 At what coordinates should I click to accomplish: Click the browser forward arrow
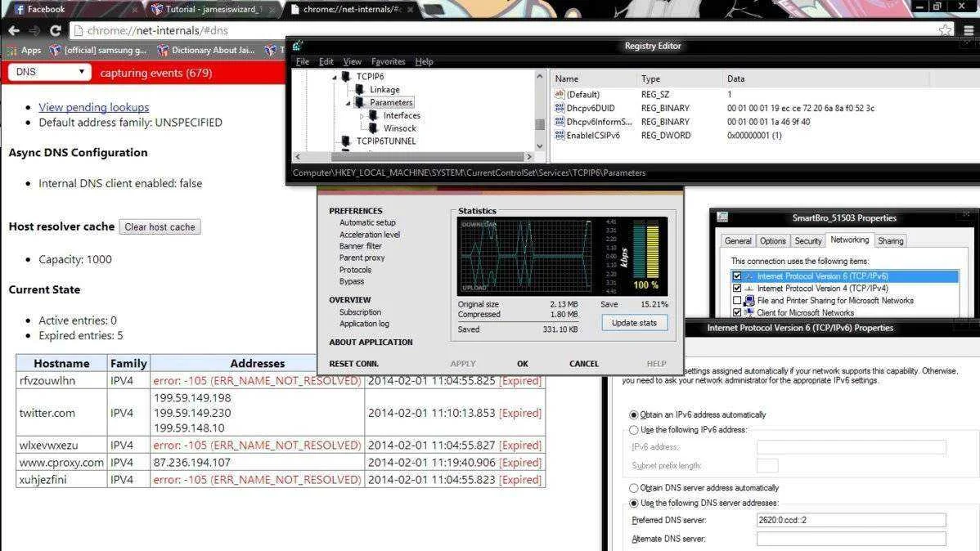(x=34, y=30)
